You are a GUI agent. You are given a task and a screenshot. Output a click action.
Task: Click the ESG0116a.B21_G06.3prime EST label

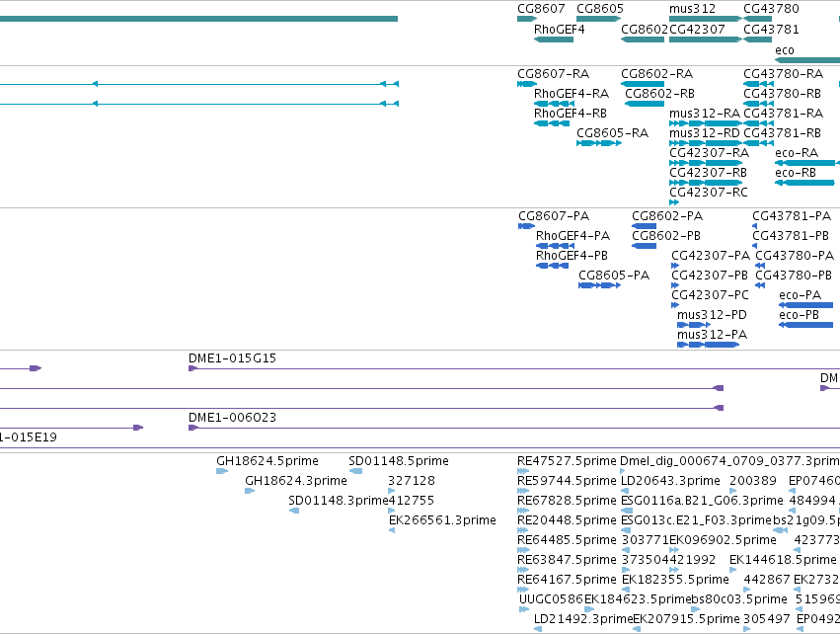(702, 501)
